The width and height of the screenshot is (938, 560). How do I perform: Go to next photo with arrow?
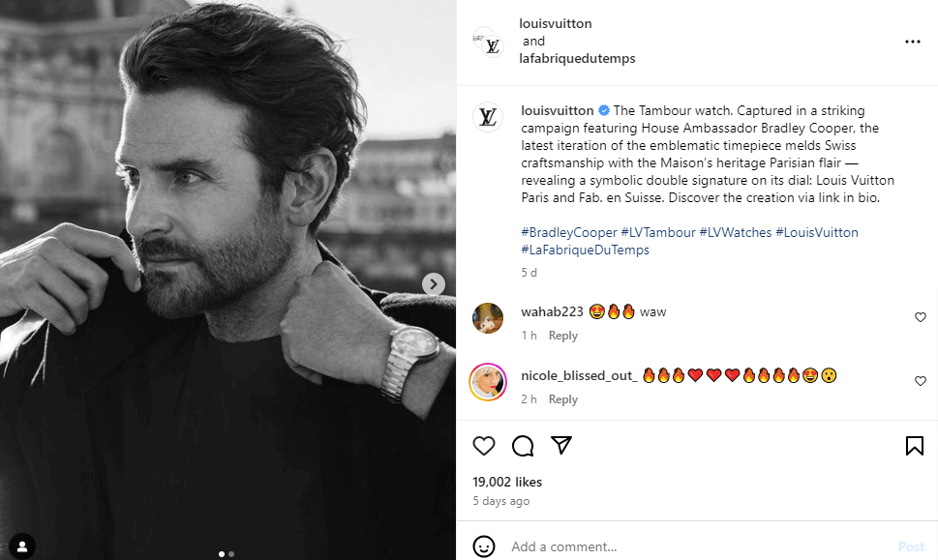[x=434, y=284]
